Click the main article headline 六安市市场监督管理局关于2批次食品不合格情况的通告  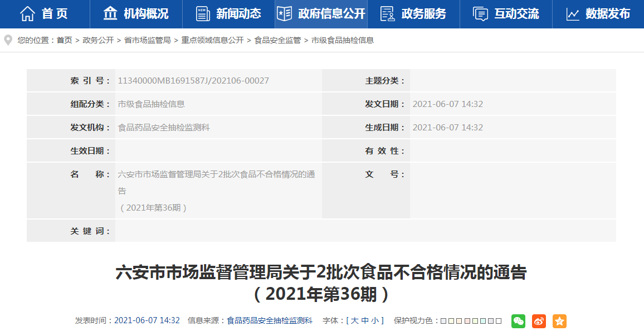point(321,272)
